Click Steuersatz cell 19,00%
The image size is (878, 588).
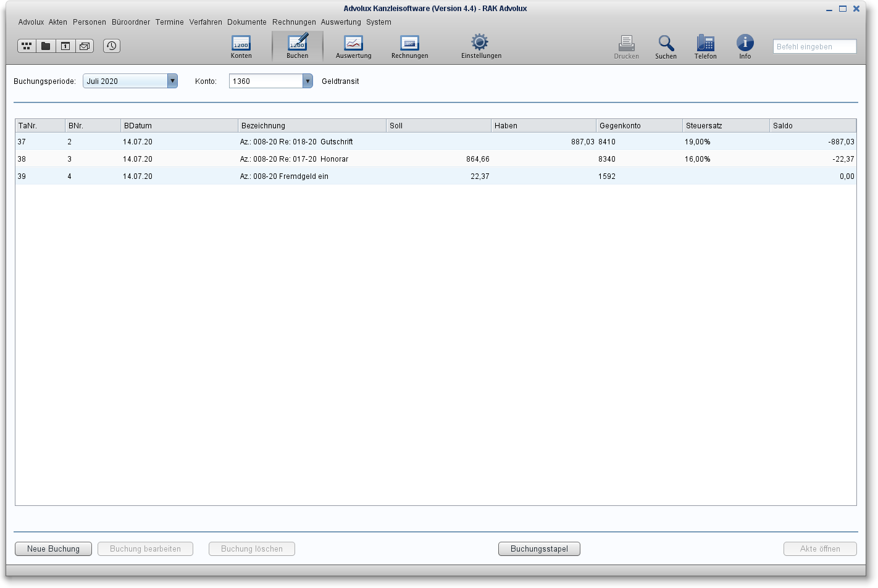coord(697,141)
